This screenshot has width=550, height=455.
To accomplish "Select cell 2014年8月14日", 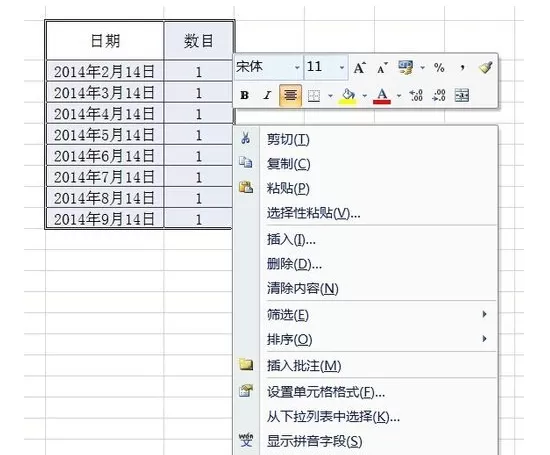I will click(105, 198).
